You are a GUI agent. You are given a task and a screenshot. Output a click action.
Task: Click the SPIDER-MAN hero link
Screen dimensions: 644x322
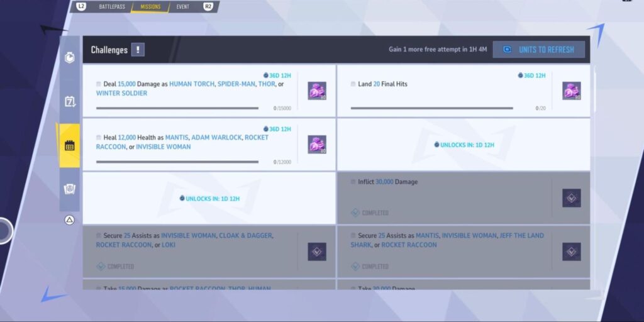pos(236,84)
